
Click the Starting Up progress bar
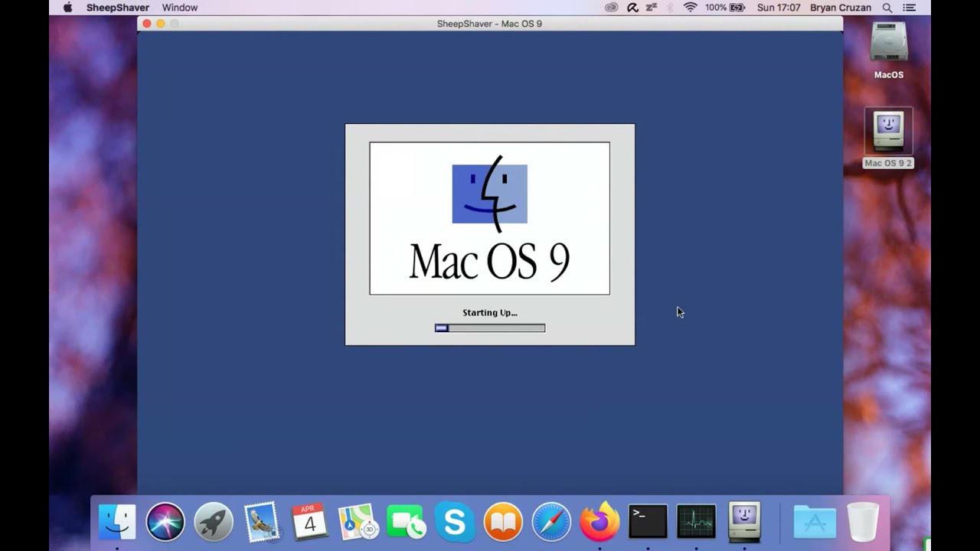click(x=490, y=328)
